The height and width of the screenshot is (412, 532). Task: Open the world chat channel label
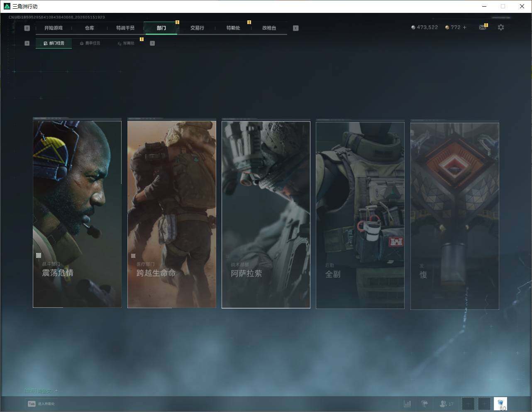click(x=31, y=390)
